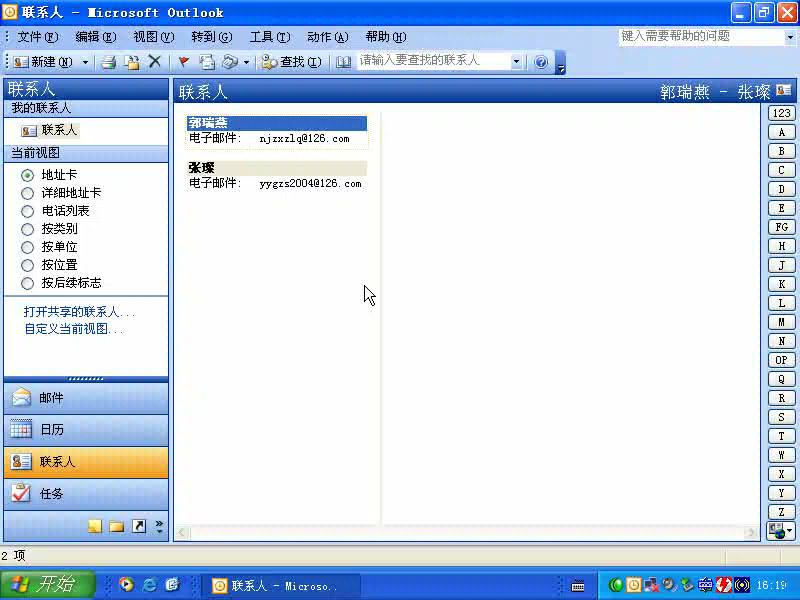The width and height of the screenshot is (800, 600).
Task: Open the dial icon dropdown arrow
Action: click(x=246, y=62)
